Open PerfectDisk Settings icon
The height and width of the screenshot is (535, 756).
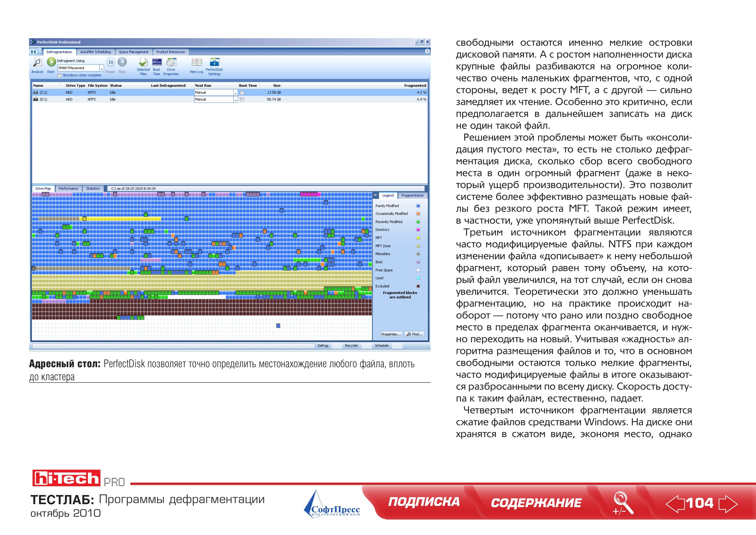[215, 62]
